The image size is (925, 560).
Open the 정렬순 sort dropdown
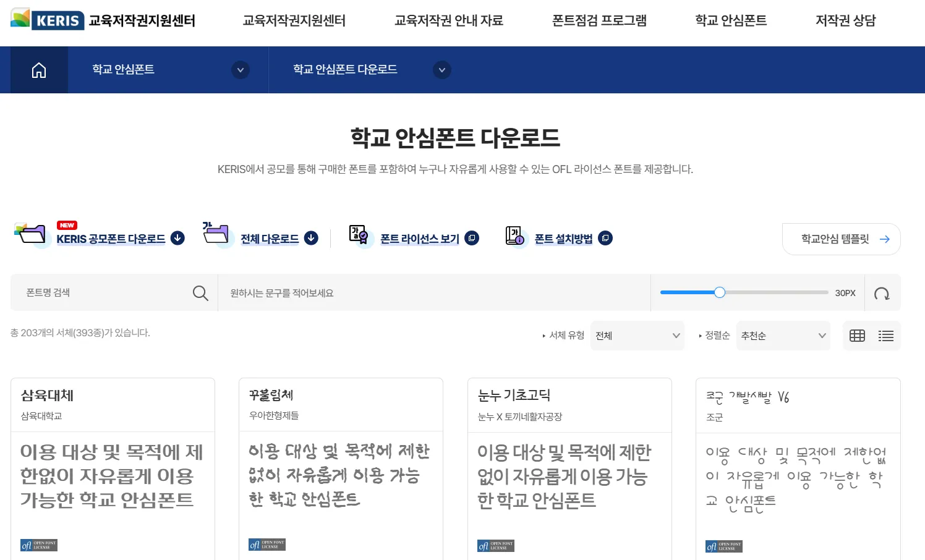[x=783, y=336]
